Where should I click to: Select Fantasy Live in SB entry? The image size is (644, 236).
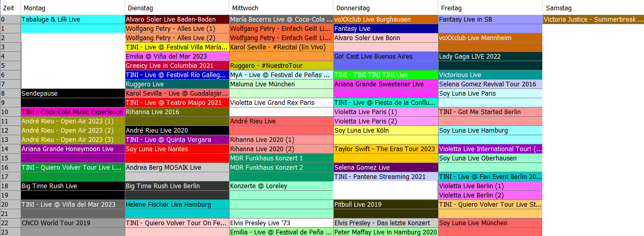click(x=490, y=20)
